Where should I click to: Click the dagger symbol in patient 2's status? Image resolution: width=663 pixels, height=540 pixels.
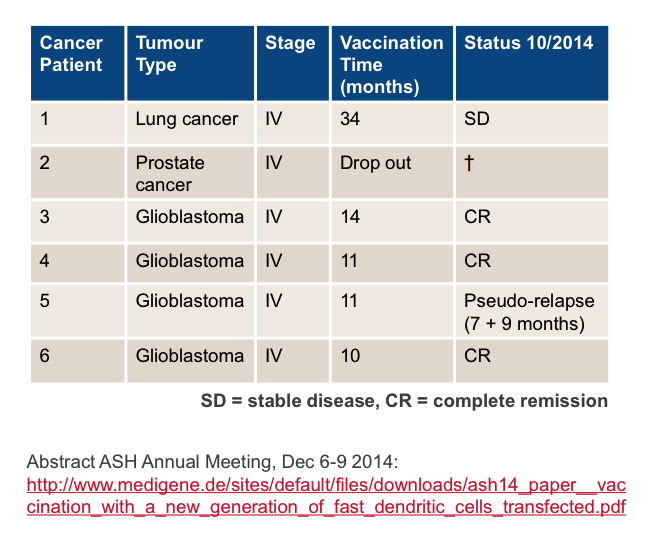(x=469, y=163)
